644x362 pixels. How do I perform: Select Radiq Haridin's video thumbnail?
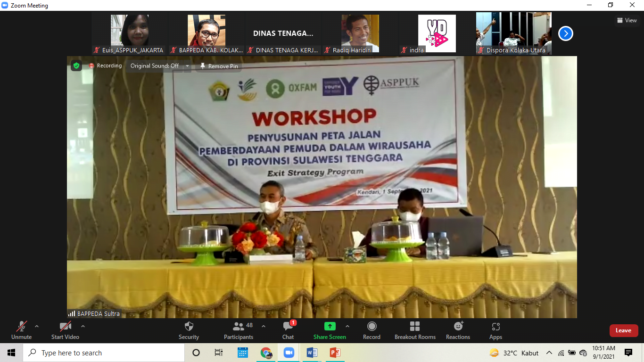360,34
